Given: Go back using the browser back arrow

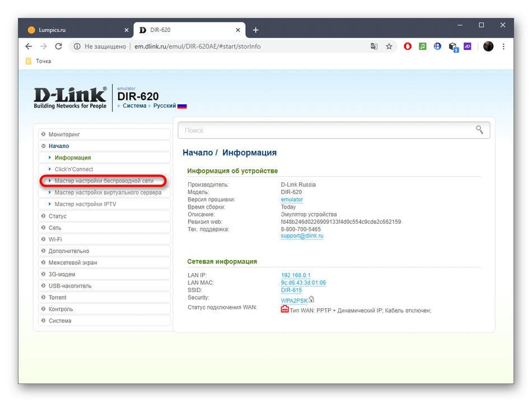Looking at the screenshot, I should tap(29, 47).
